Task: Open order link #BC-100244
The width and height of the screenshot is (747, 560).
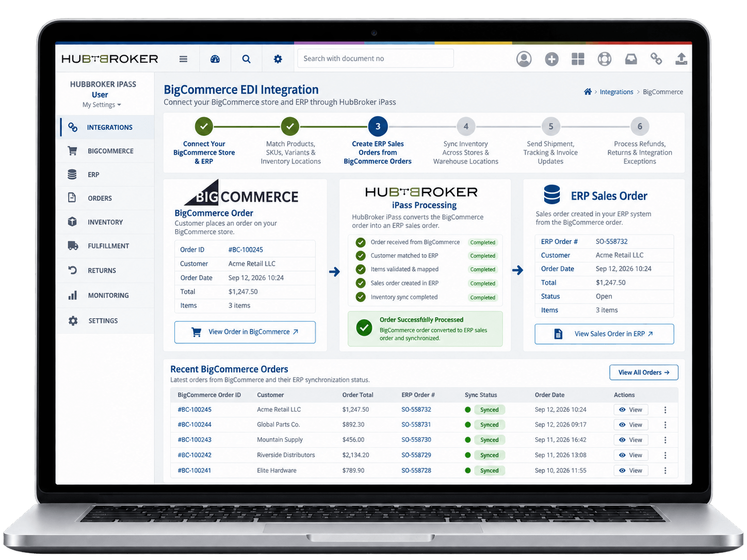Action: (194, 425)
